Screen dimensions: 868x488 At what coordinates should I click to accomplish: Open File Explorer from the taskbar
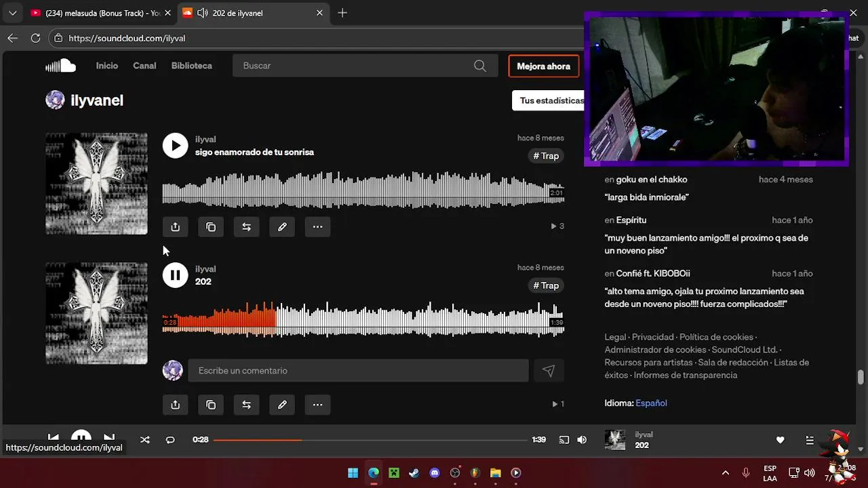(x=496, y=473)
